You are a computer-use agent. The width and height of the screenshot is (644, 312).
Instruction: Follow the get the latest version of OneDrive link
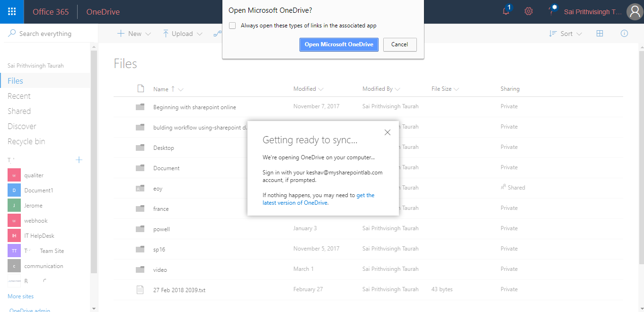coord(318,199)
